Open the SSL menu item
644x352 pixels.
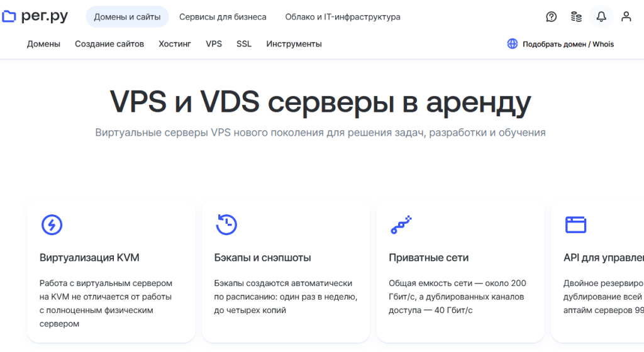[244, 44]
